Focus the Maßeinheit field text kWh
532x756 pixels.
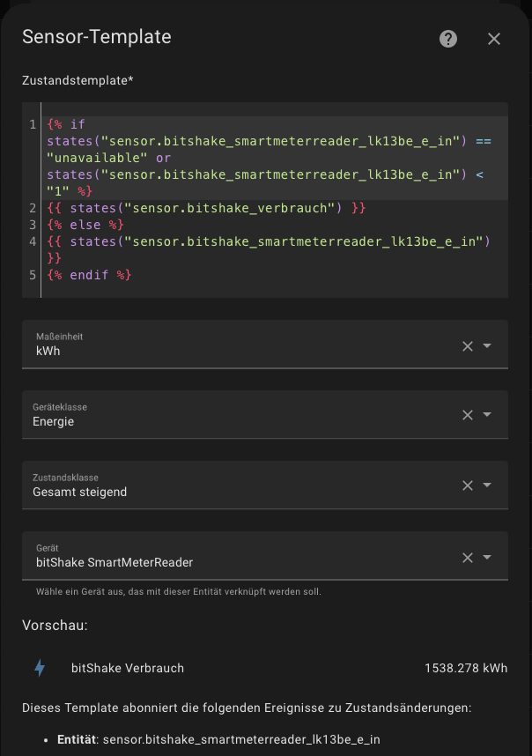[48, 351]
